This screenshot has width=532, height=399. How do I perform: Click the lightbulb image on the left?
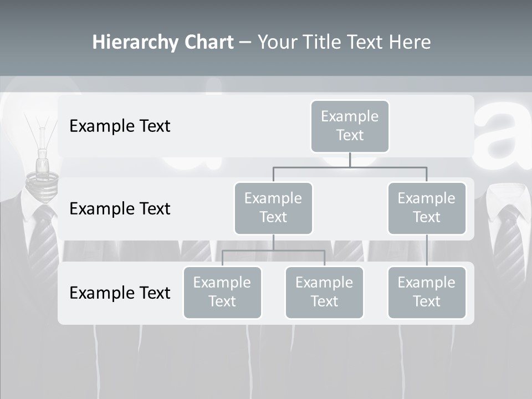41,150
